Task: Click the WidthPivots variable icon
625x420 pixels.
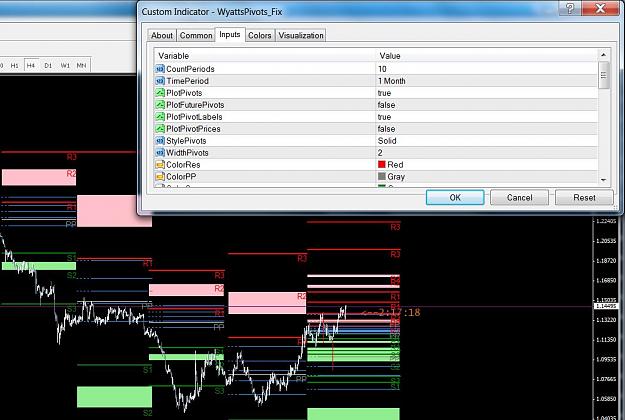Action: [x=160, y=153]
